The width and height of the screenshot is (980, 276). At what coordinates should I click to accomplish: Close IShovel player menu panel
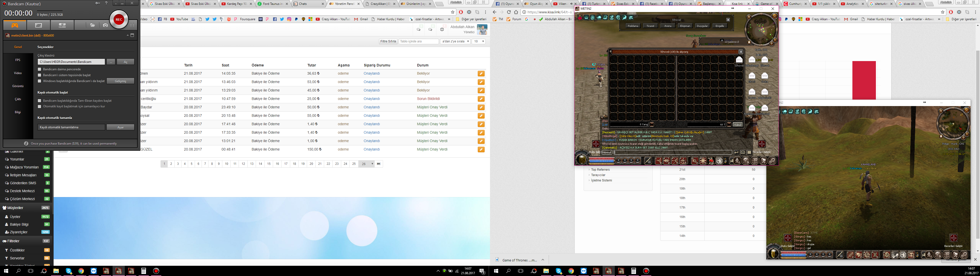click(728, 20)
